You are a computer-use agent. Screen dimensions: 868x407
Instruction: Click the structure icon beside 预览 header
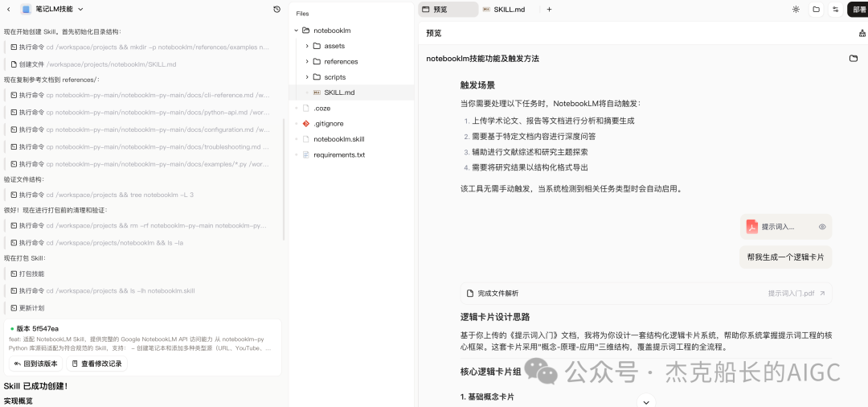pos(862,33)
